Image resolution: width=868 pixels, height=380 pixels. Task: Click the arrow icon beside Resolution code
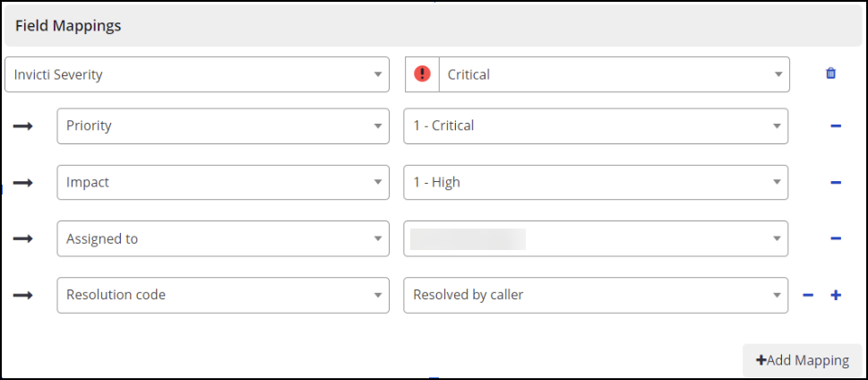23,295
